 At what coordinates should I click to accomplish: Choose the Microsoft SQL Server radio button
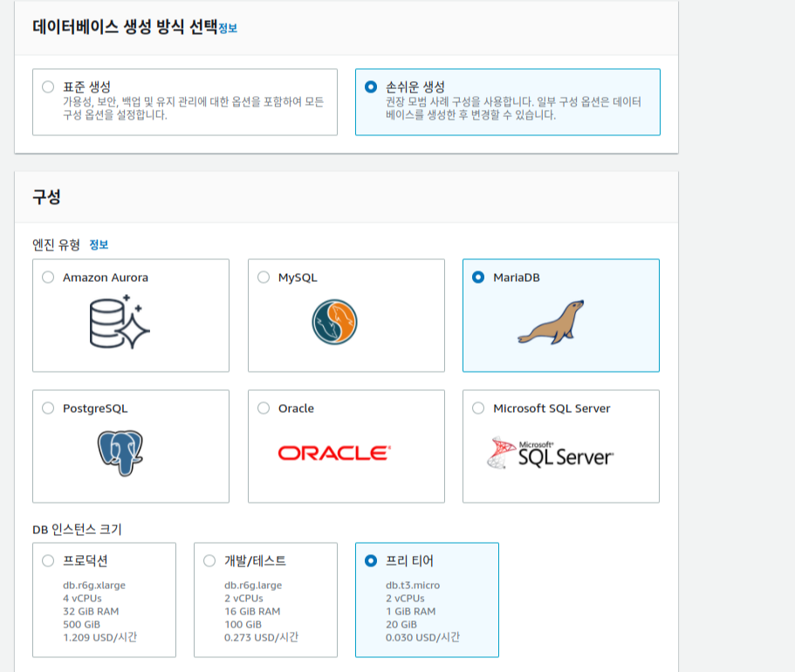tap(478, 408)
